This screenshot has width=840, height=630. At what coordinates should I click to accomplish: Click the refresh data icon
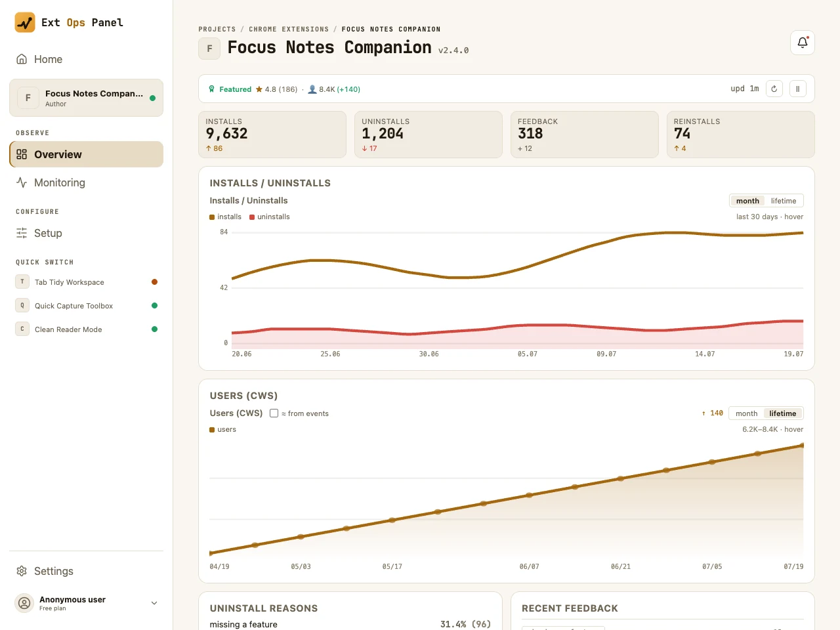pos(774,89)
